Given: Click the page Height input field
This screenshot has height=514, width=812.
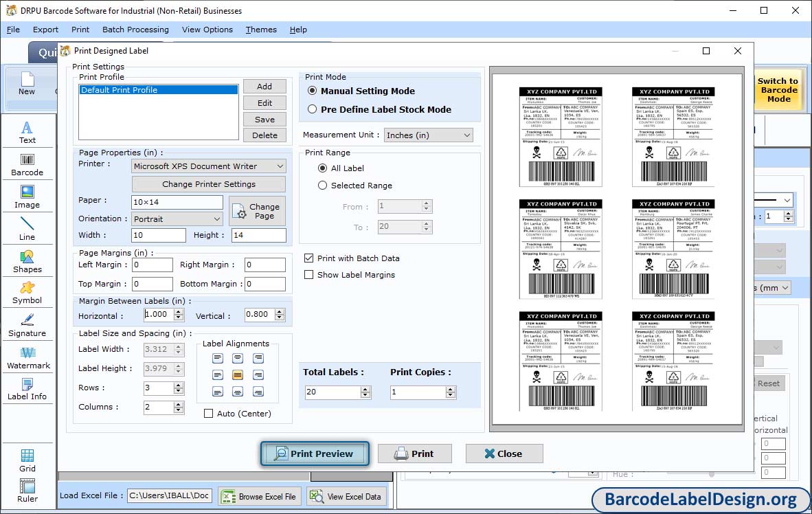Looking at the screenshot, I should [259, 235].
